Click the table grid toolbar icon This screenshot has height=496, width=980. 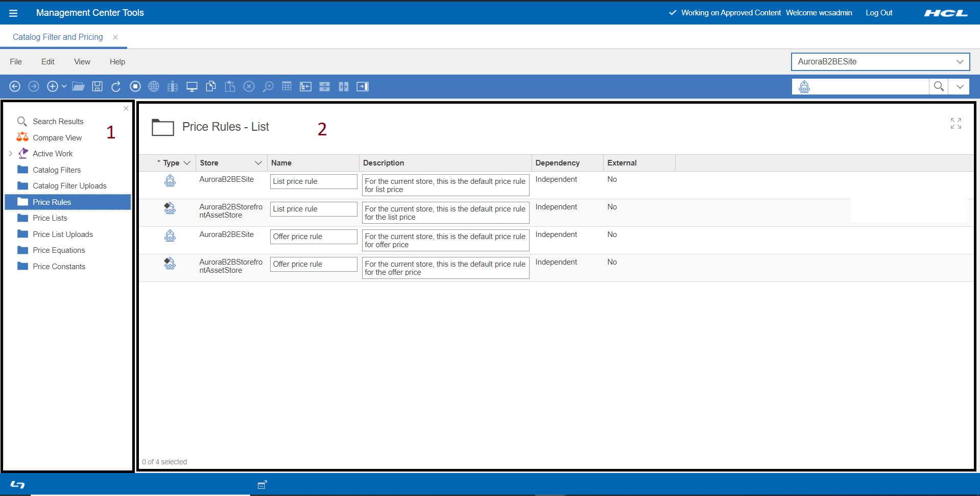287,86
